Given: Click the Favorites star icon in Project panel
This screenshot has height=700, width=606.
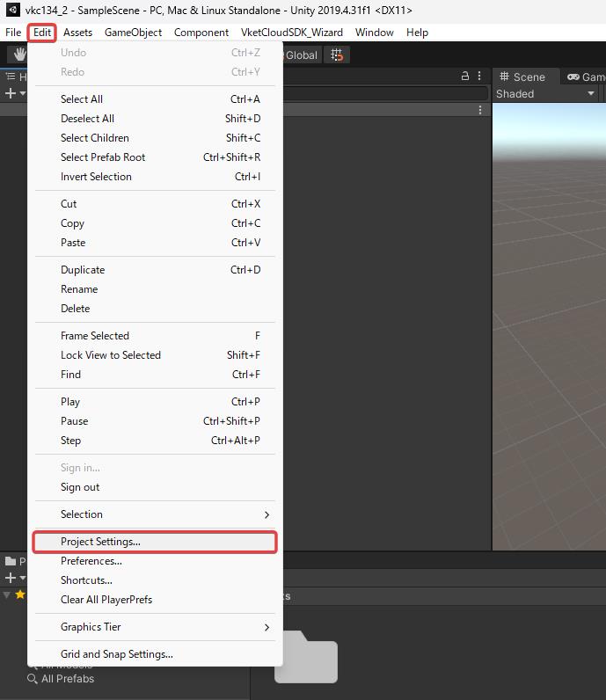Looking at the screenshot, I should [19, 595].
